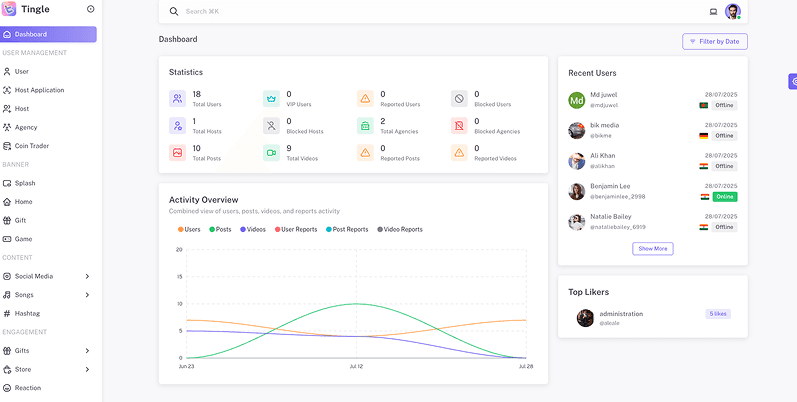Click Md juwel's green avatar

point(576,100)
